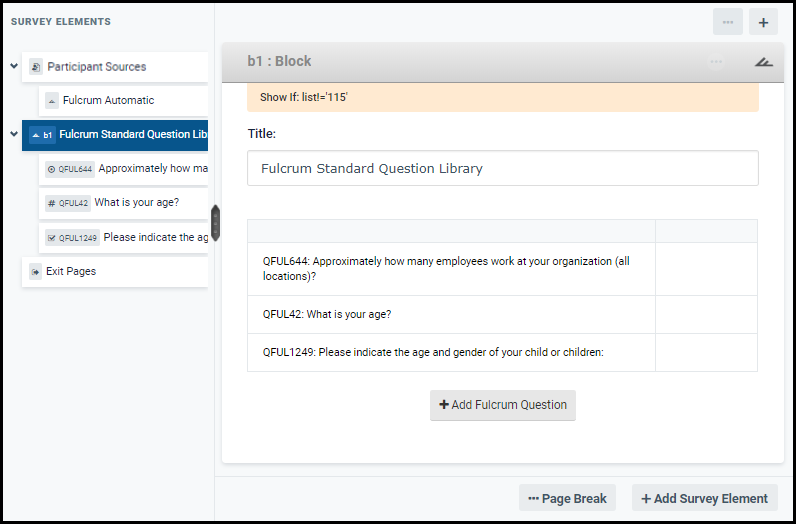
Task: Open the top toolbar ellipsis menu
Action: tap(727, 22)
